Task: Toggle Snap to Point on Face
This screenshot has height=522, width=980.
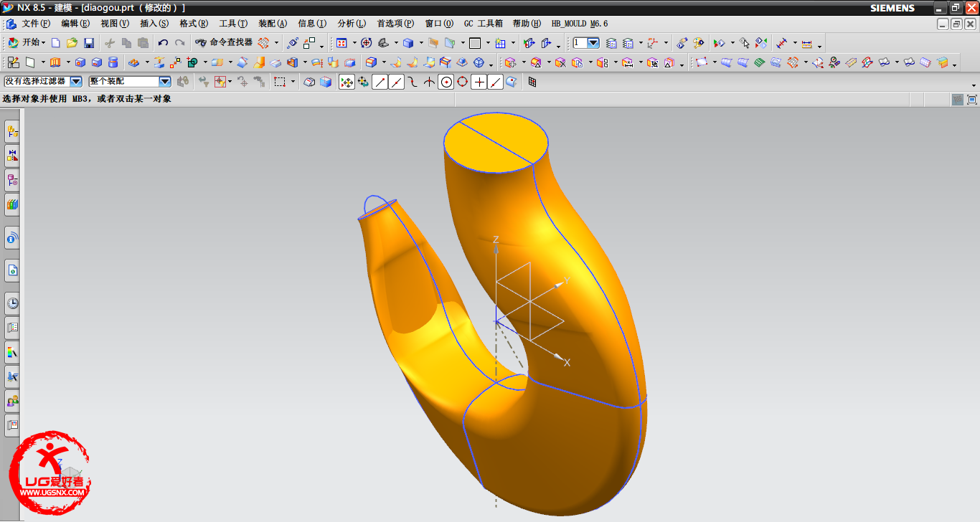Action: coord(512,82)
